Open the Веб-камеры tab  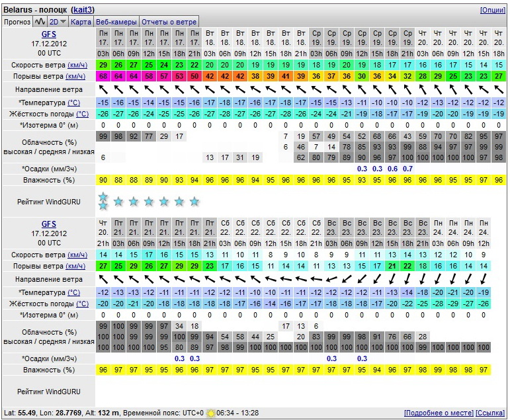(x=116, y=22)
